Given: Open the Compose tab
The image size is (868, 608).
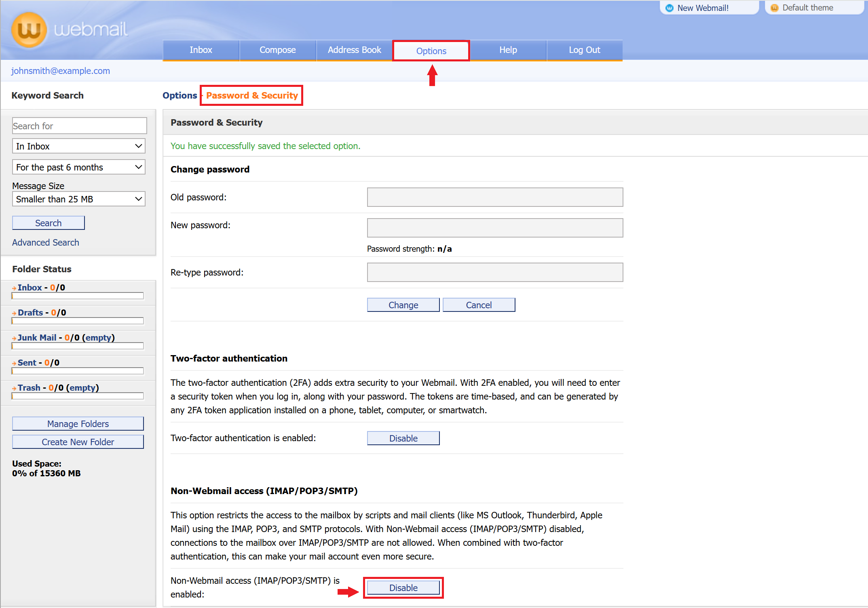Looking at the screenshot, I should [x=278, y=50].
